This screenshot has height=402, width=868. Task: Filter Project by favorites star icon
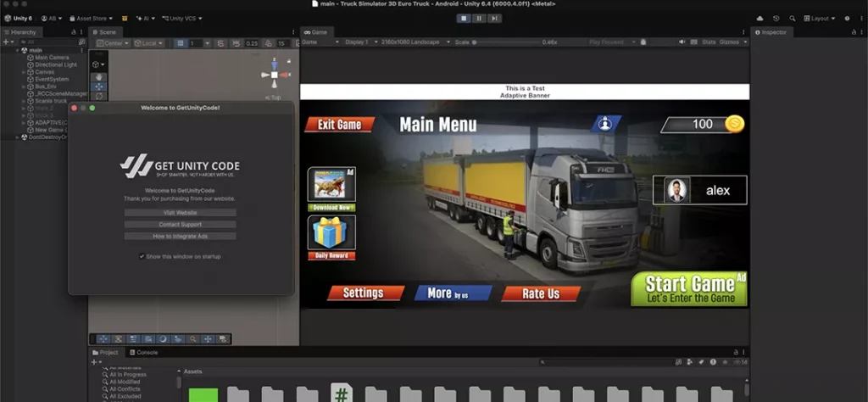[725, 362]
